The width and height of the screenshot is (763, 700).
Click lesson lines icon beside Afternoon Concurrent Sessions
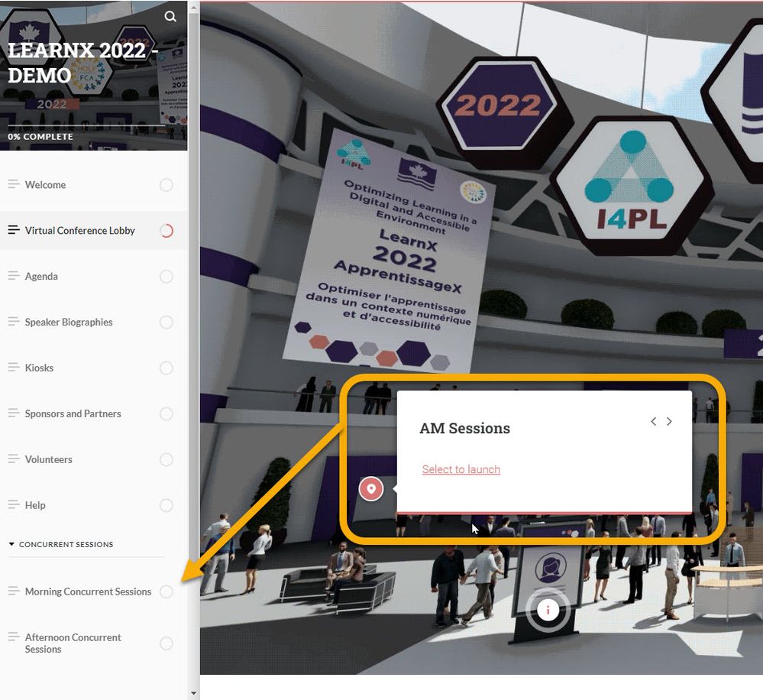click(14, 637)
